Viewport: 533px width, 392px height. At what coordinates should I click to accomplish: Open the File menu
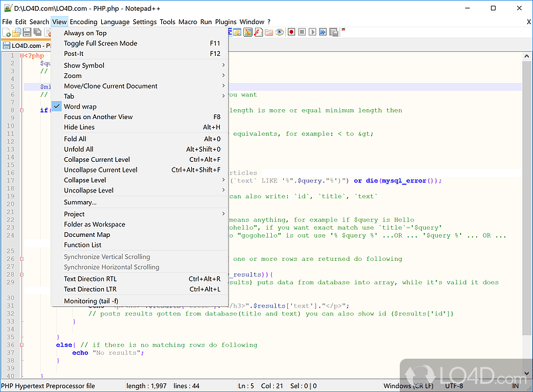pyautogui.click(x=7, y=22)
